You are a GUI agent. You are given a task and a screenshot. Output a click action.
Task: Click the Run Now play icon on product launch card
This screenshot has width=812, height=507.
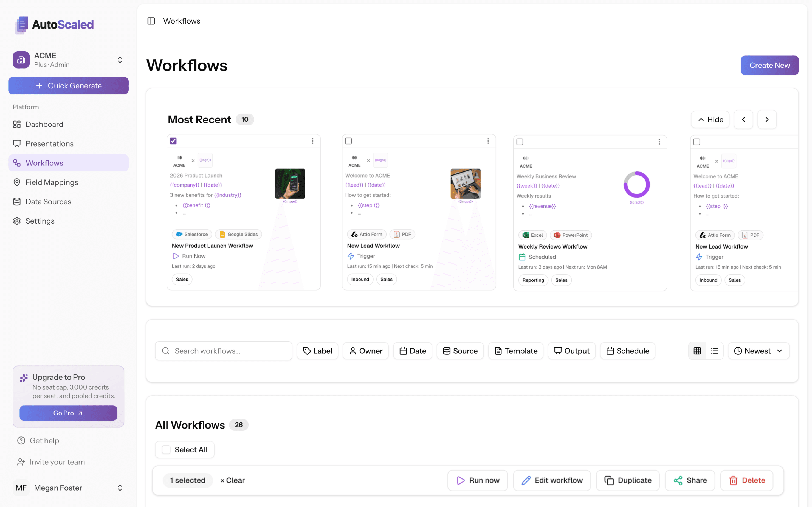click(176, 256)
